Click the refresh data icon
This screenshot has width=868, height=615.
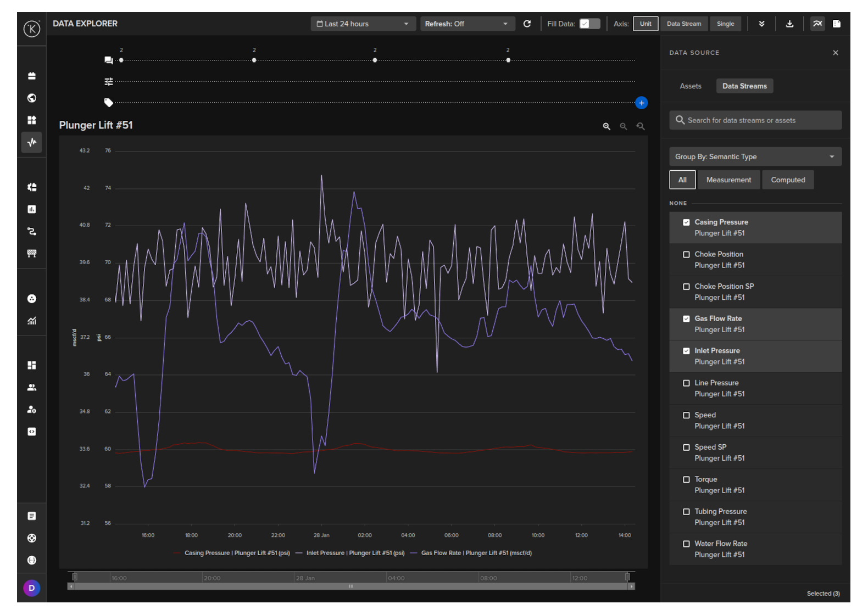tap(527, 24)
